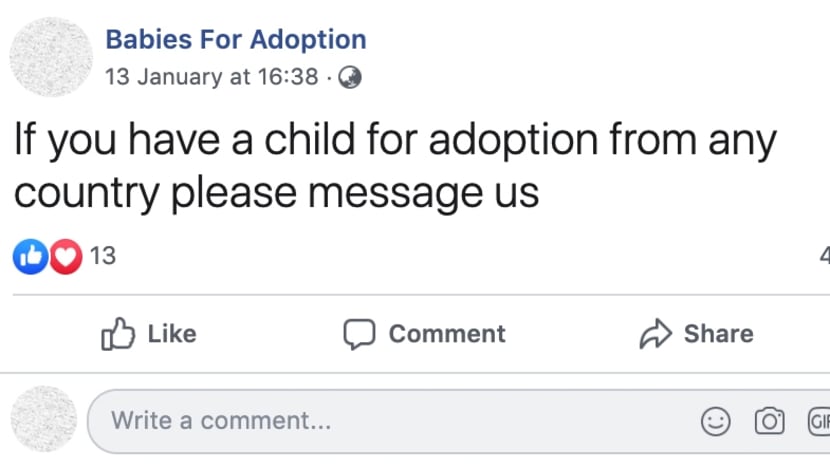Click the Babies For Adoption profile picture
830x468 pixels.
pos(50,57)
